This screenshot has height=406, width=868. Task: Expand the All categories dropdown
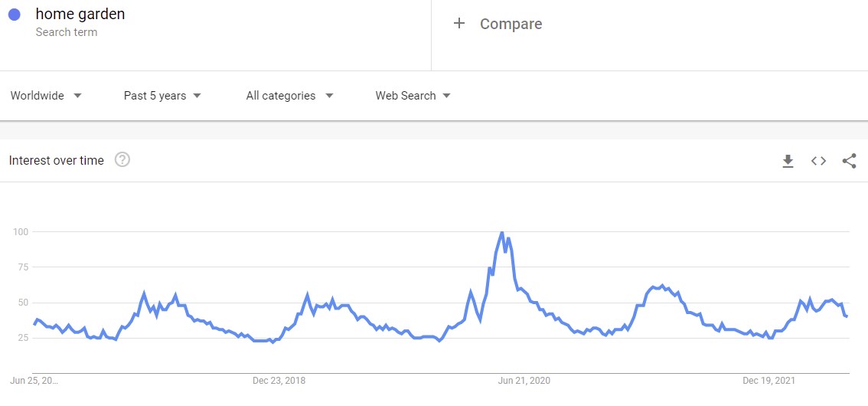289,96
